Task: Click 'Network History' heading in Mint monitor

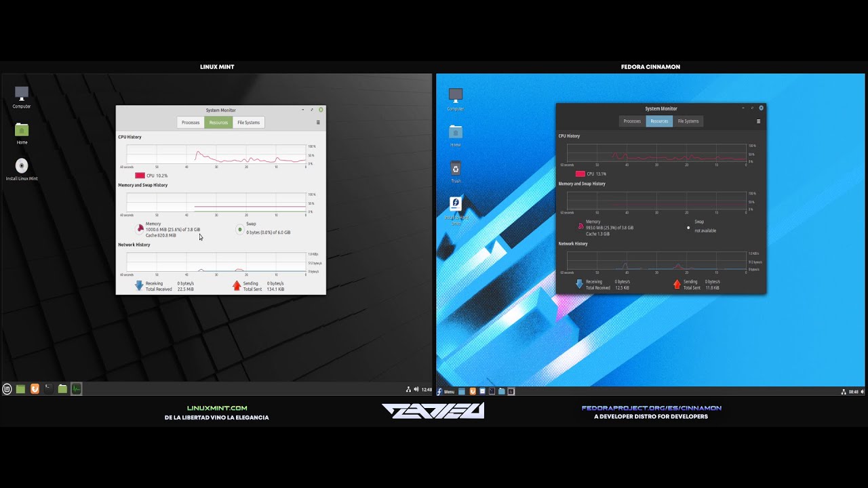Action: point(134,245)
